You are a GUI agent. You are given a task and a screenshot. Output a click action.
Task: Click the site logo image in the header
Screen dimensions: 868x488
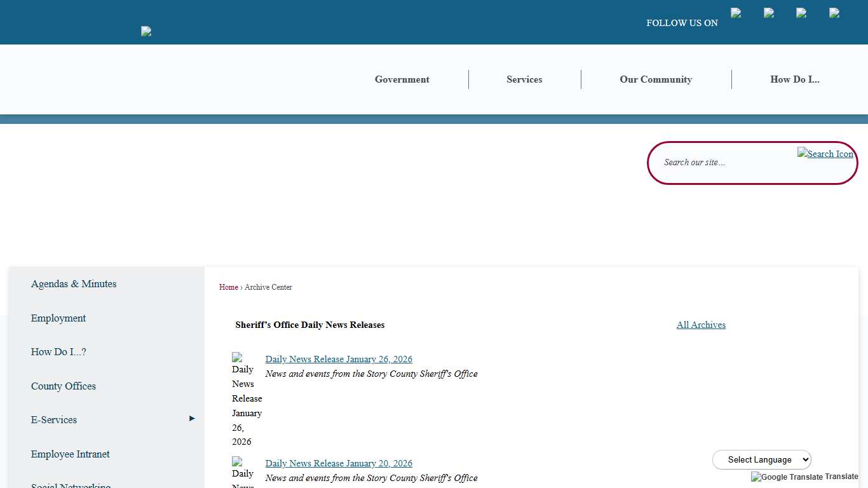point(146,31)
